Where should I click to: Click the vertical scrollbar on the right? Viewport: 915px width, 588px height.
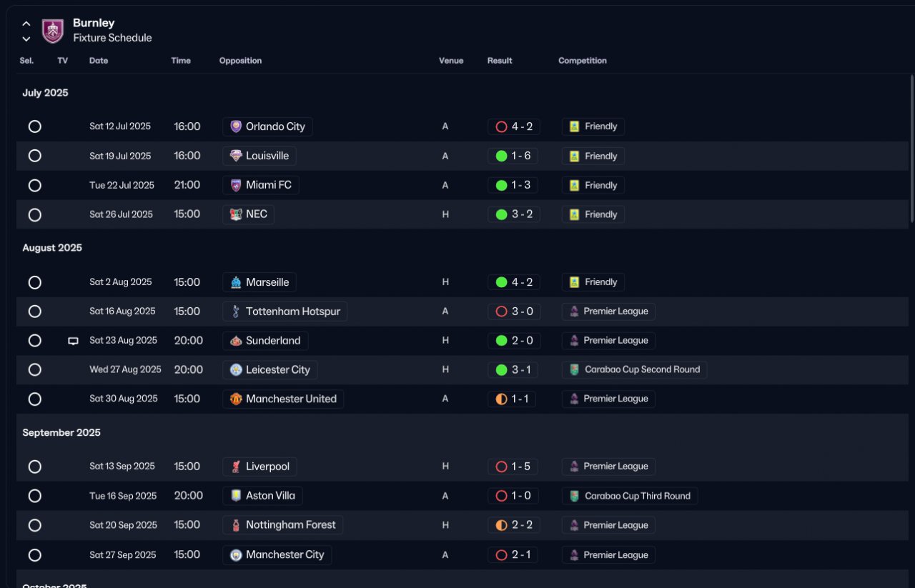[911, 149]
